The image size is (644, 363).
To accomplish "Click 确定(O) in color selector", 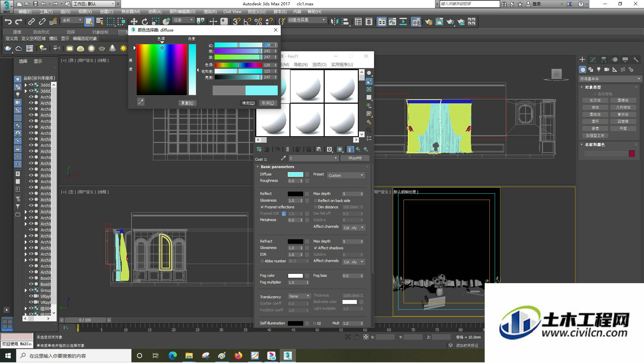I will point(249,103).
